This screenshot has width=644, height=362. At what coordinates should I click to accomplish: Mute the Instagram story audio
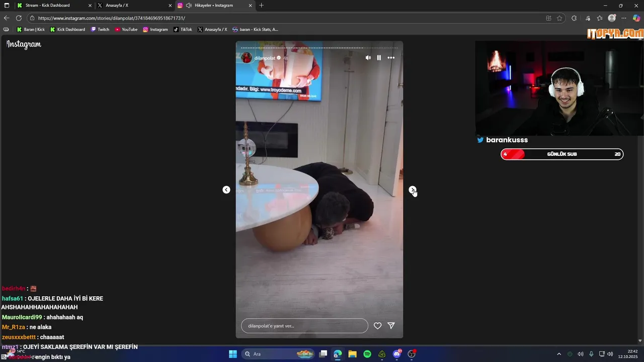click(x=368, y=58)
